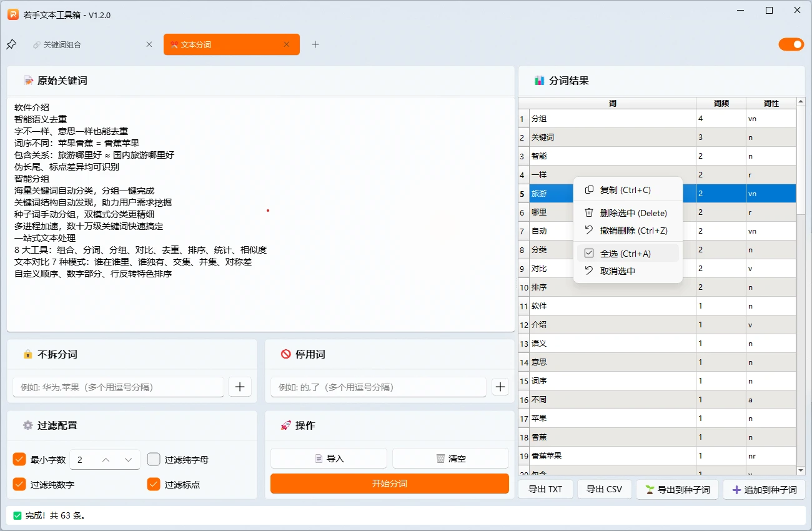Screen dimensions: 812x531
Task: Enable the 过滤纯字母 checkbox
Action: click(x=154, y=459)
